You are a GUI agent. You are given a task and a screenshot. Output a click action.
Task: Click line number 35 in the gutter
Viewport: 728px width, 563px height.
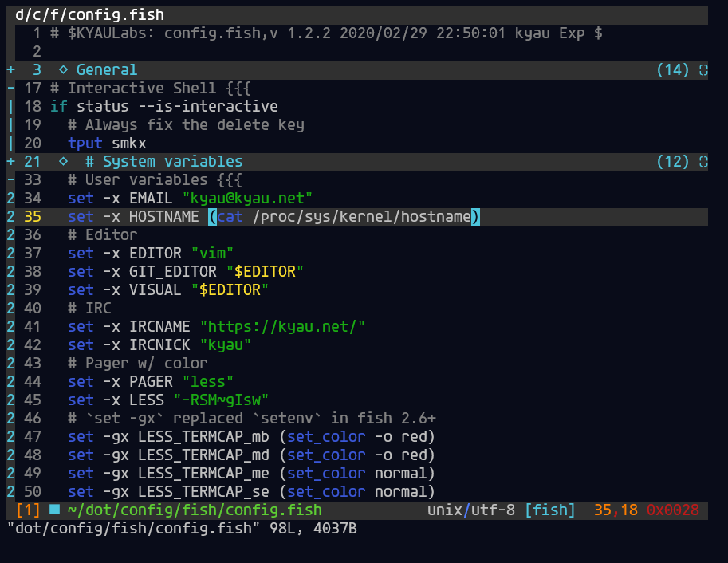(x=33, y=216)
